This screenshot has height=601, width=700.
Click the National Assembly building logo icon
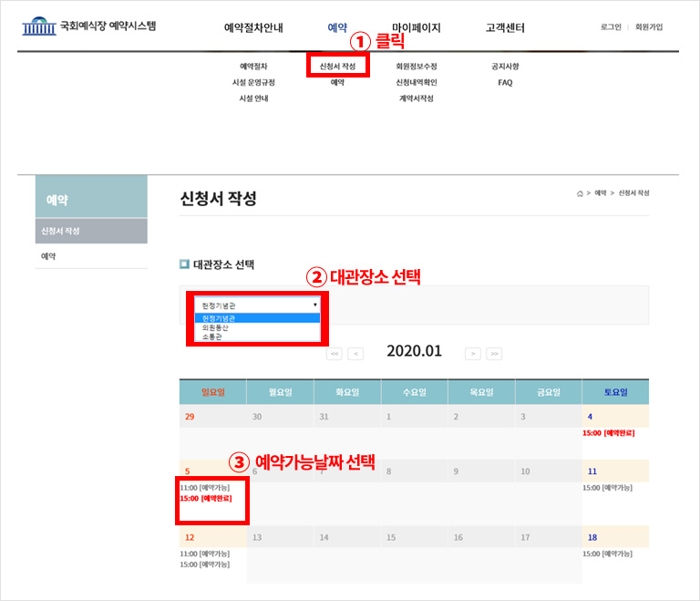pos(38,26)
